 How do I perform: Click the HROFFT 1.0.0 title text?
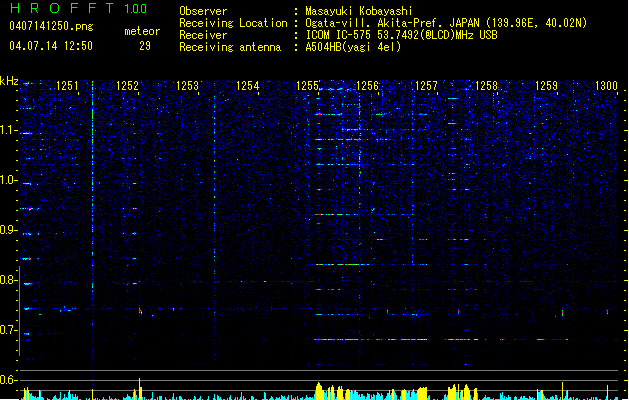(x=78, y=8)
